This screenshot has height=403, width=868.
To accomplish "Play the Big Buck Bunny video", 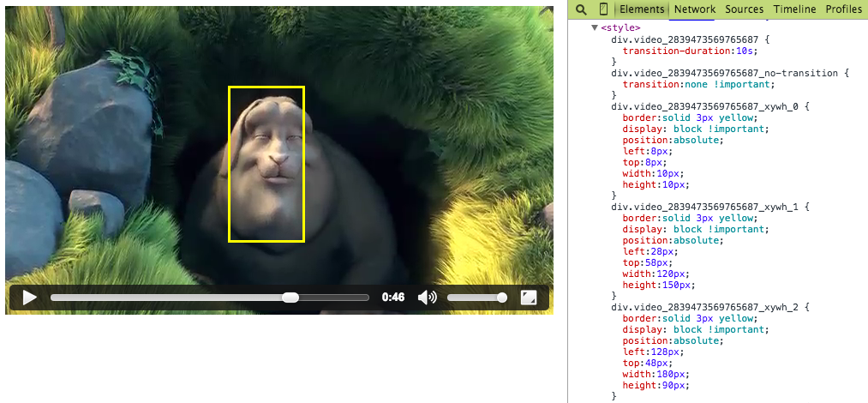I will pyautogui.click(x=29, y=298).
